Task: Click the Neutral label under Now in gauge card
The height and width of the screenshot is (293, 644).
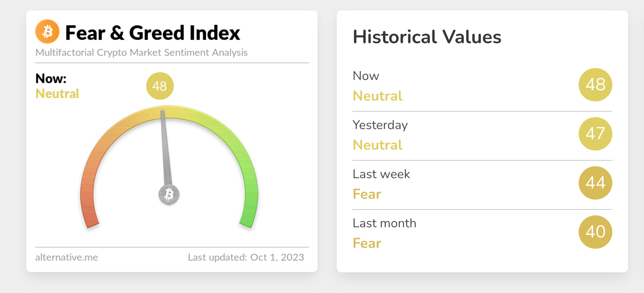Action: pyautogui.click(x=57, y=94)
